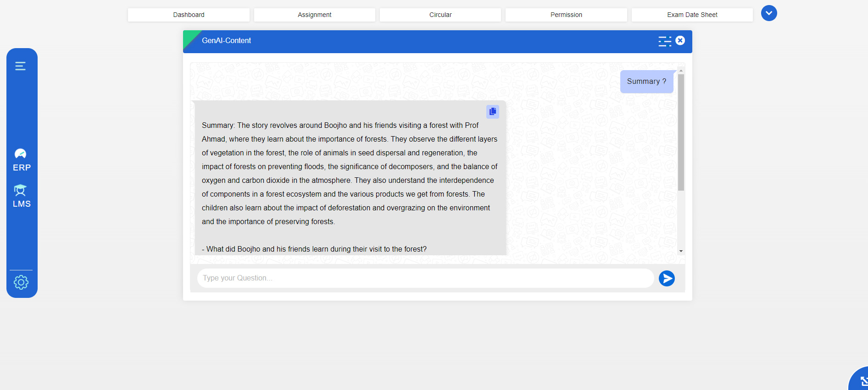Open the Permission tab
This screenshot has height=390, width=868.
coord(566,15)
